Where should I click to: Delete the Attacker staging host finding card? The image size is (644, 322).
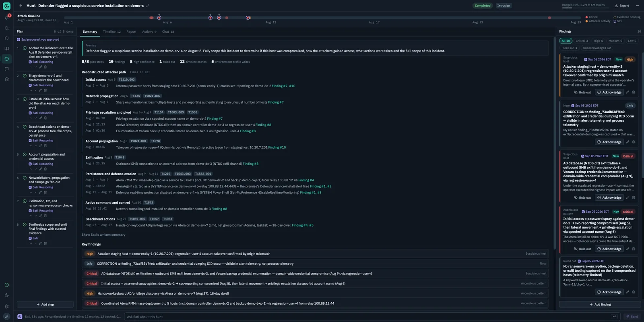pos(634,92)
